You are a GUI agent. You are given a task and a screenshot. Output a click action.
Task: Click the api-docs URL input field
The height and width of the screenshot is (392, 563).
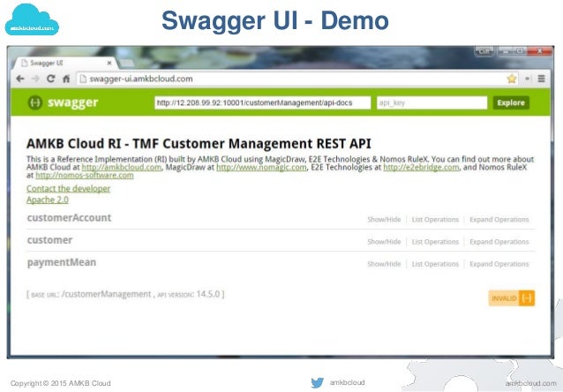[262, 102]
